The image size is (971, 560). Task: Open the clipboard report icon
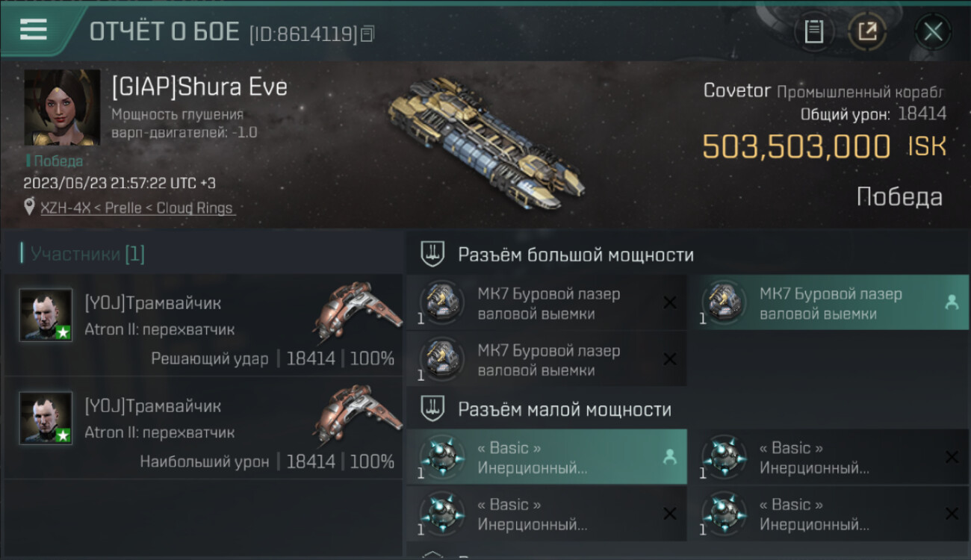pyautogui.click(x=814, y=31)
